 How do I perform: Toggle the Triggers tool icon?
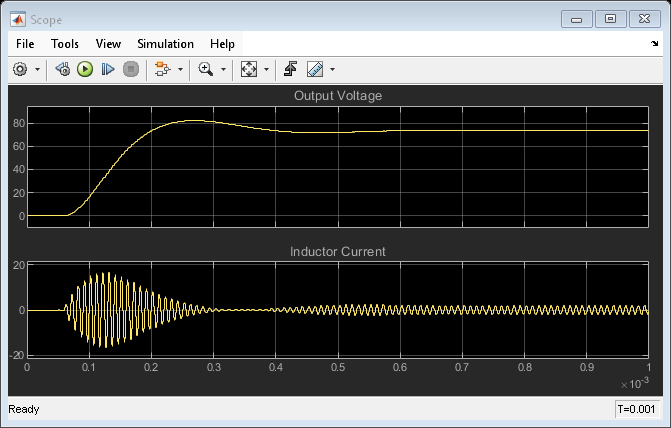tap(291, 69)
